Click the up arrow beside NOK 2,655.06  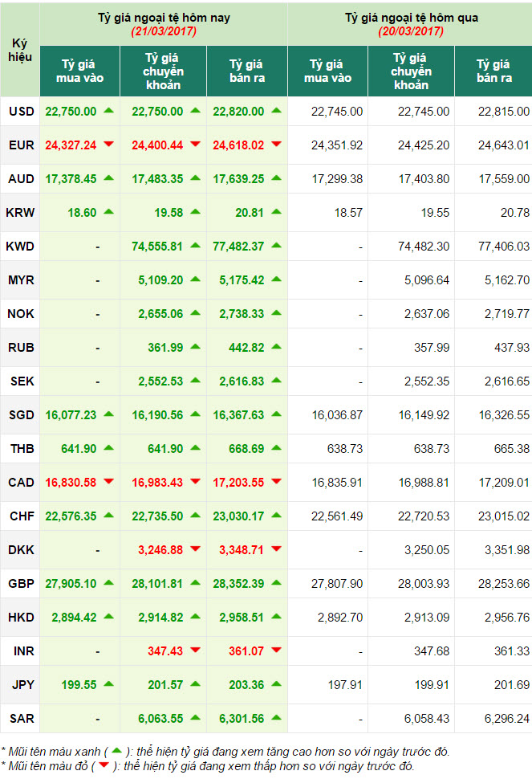[195, 313]
